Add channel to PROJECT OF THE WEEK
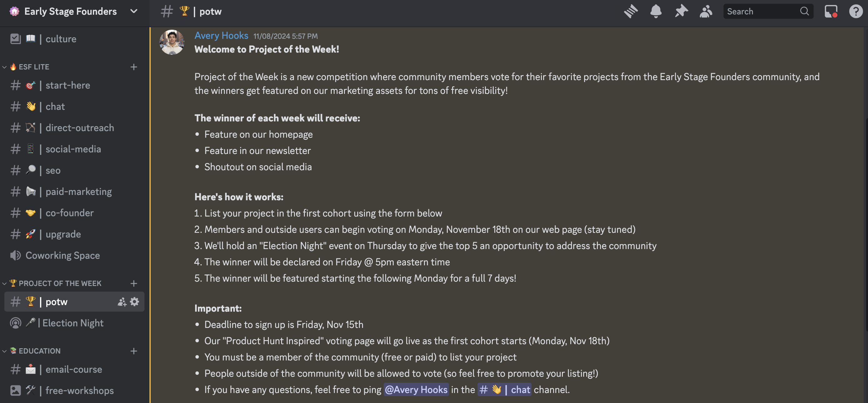 [134, 283]
